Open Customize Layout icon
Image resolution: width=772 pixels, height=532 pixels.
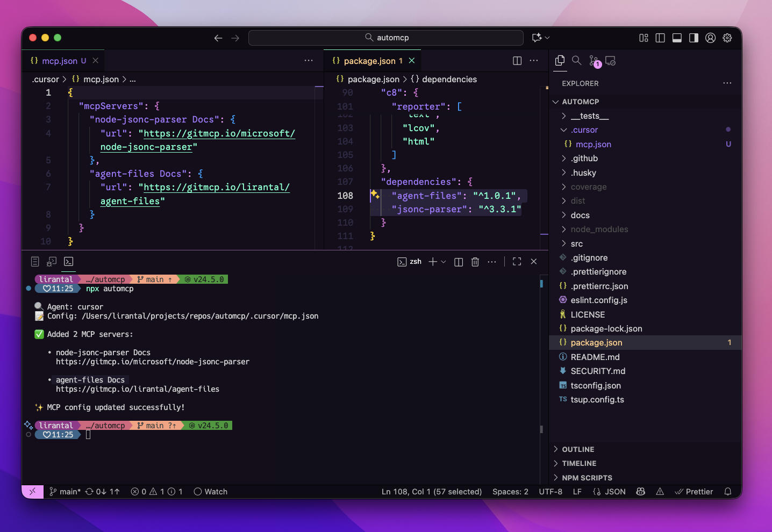644,38
